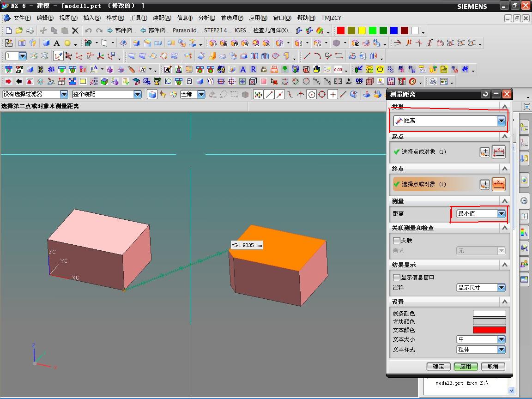Open file using the folder icon
Image resolution: width=532 pixels, height=399 pixels.
[19, 30]
